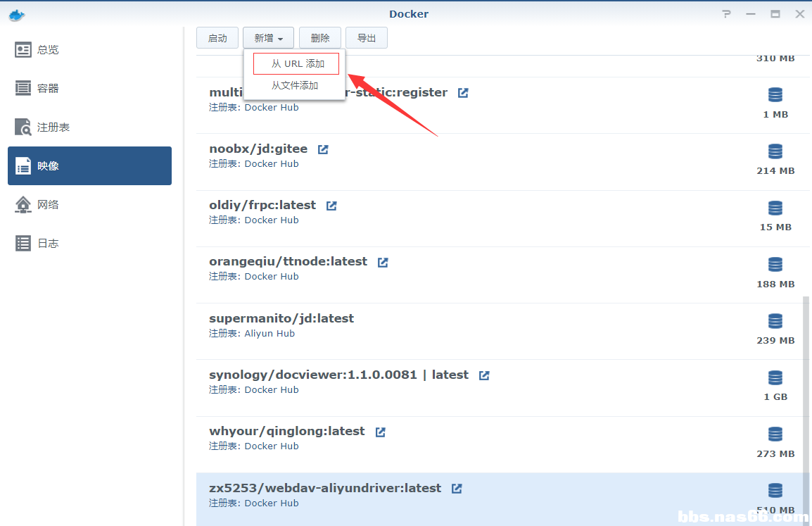Image resolution: width=812 pixels, height=526 pixels.
Task: Click the 网络 network house icon
Action: point(23,205)
